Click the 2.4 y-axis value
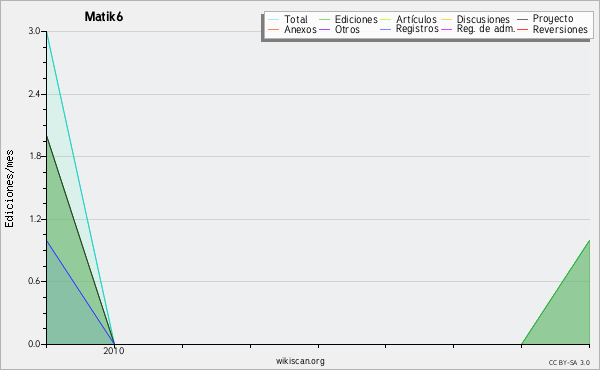This screenshot has height=370, width=600. (34, 94)
